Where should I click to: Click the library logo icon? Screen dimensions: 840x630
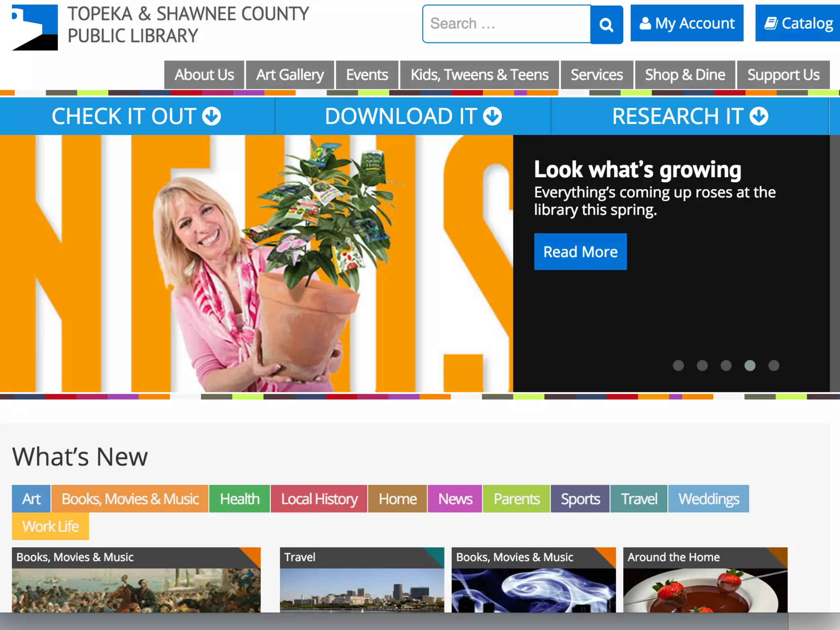(x=35, y=27)
